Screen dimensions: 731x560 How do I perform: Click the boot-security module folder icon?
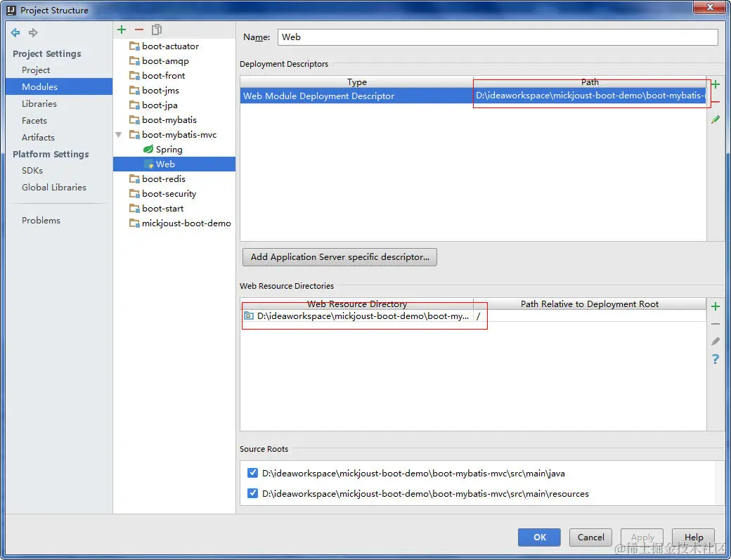click(x=134, y=194)
